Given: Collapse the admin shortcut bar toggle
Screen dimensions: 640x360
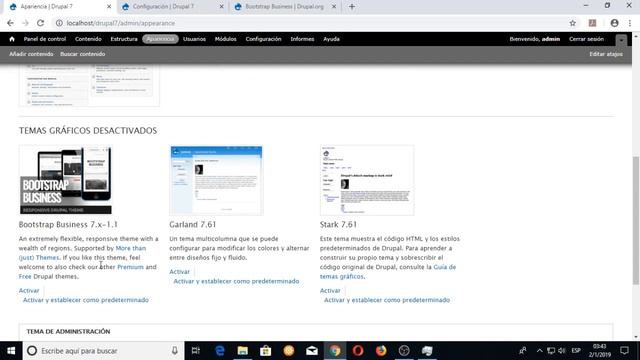Looking at the screenshot, I should (621, 40).
